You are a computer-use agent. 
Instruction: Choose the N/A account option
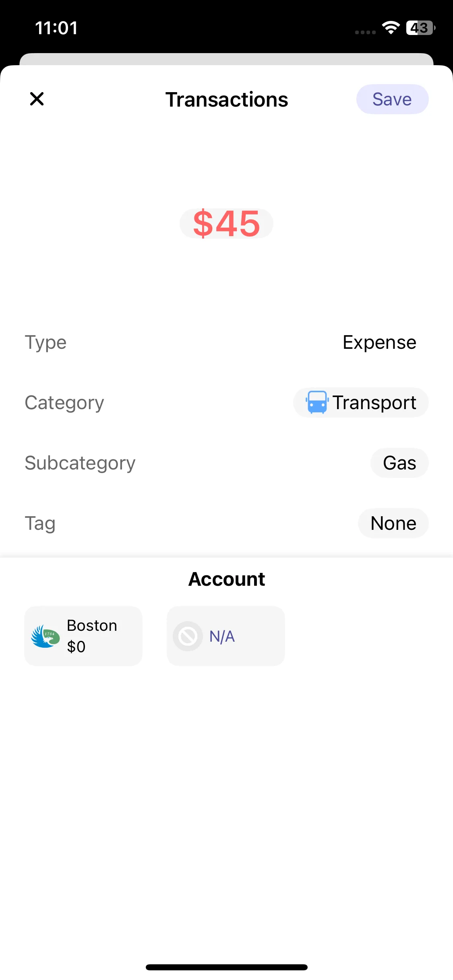pyautogui.click(x=226, y=636)
